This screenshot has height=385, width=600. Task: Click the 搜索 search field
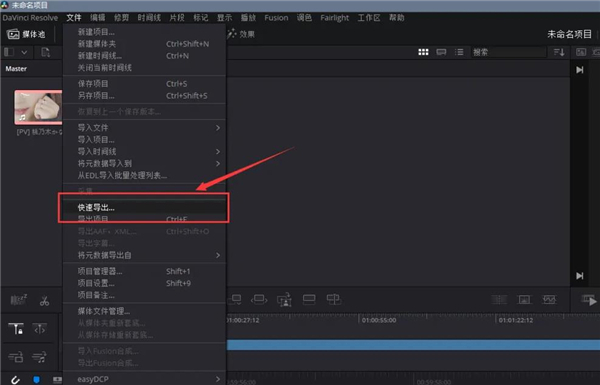pyautogui.click(x=508, y=52)
